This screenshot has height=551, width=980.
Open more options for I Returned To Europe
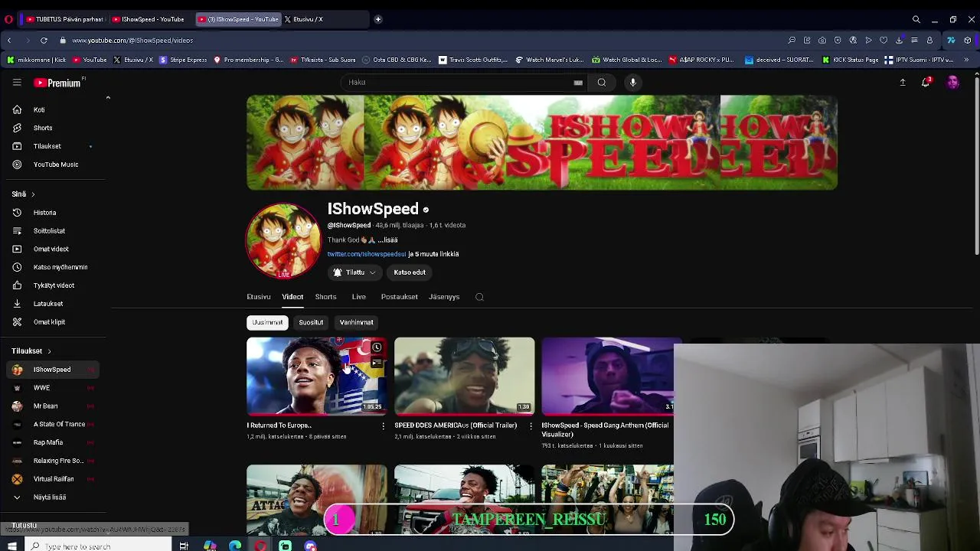(384, 426)
